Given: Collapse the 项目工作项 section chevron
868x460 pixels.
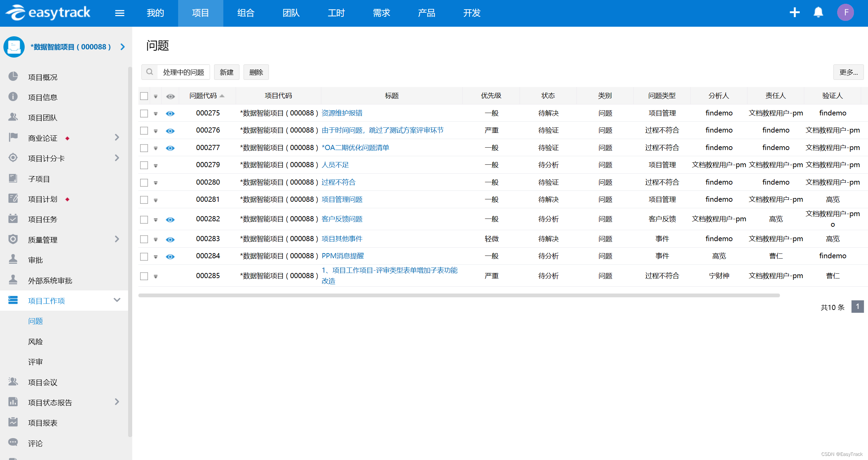Looking at the screenshot, I should [x=117, y=300].
